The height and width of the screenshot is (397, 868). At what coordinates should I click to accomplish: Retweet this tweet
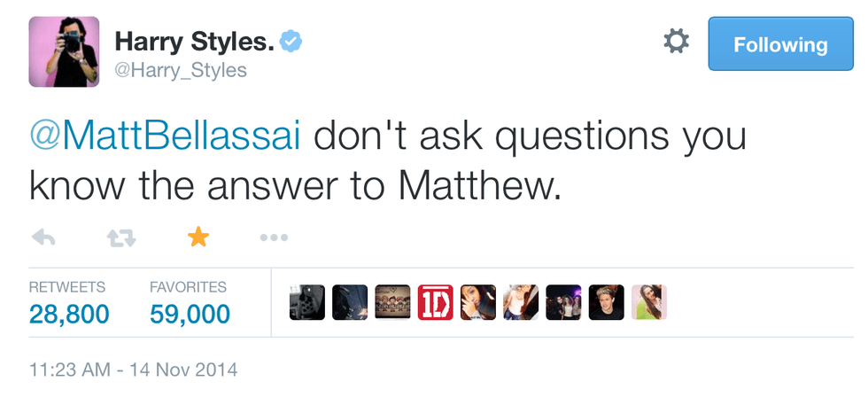point(120,237)
